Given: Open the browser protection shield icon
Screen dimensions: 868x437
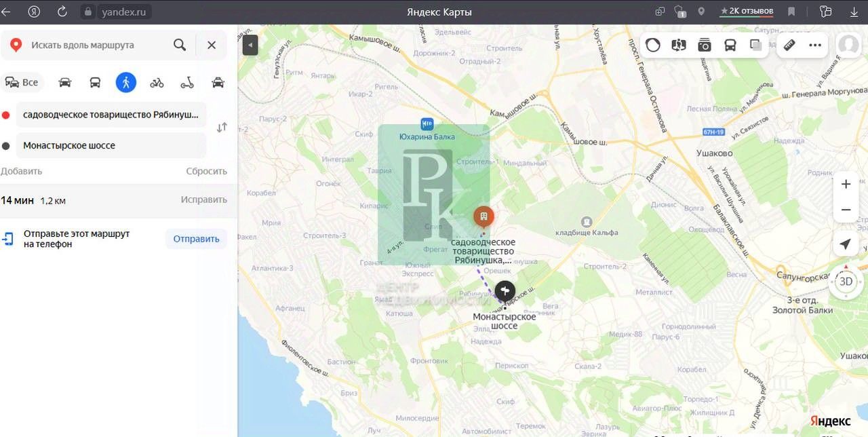Looking at the screenshot, I should [x=680, y=12].
